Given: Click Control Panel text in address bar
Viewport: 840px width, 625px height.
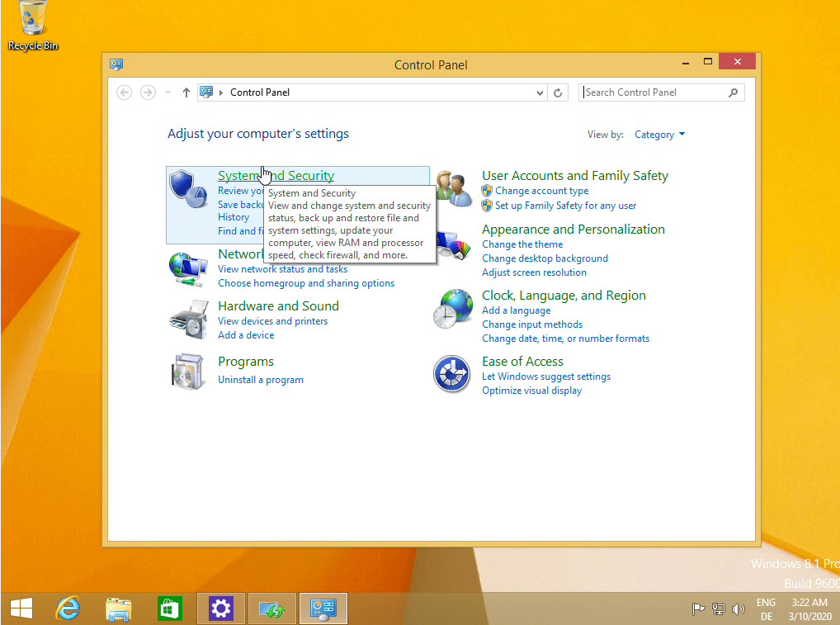Looking at the screenshot, I should (x=260, y=92).
